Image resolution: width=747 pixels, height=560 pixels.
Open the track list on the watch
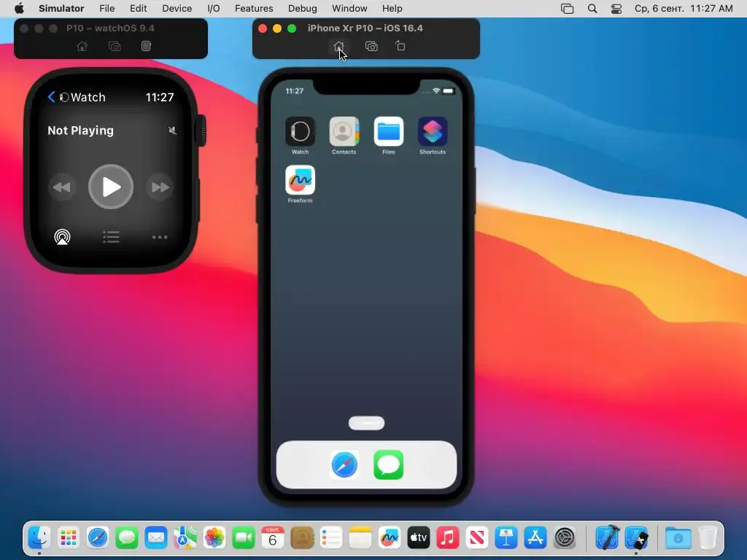click(x=111, y=237)
